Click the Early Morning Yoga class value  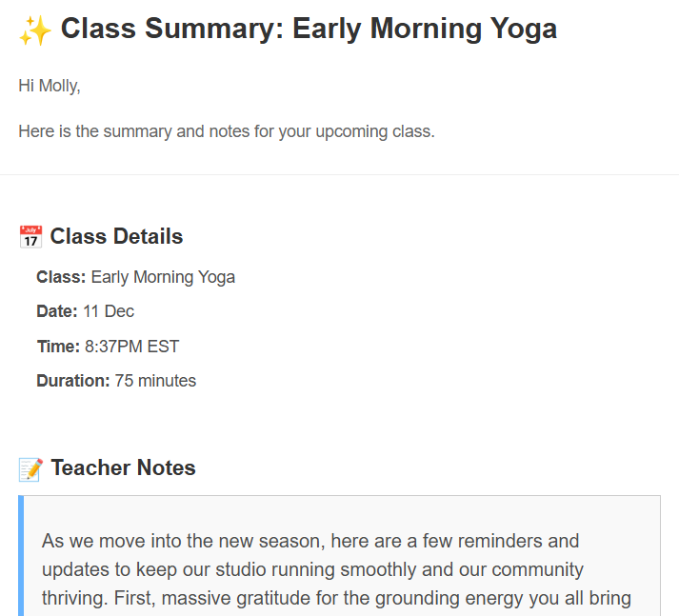tap(163, 277)
